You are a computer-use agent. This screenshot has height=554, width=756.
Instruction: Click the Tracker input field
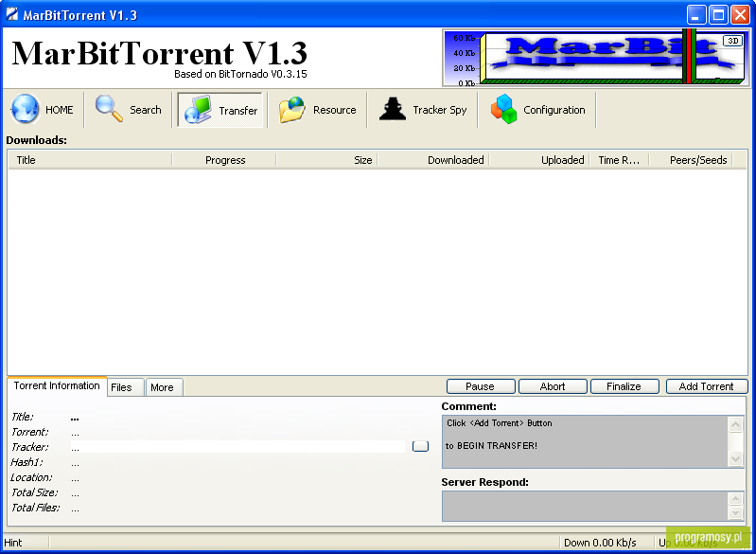point(237,447)
